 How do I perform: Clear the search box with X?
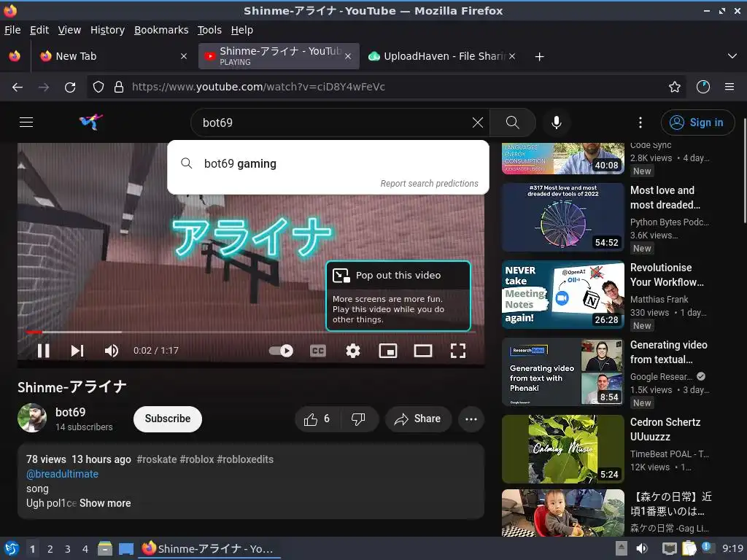click(x=477, y=122)
